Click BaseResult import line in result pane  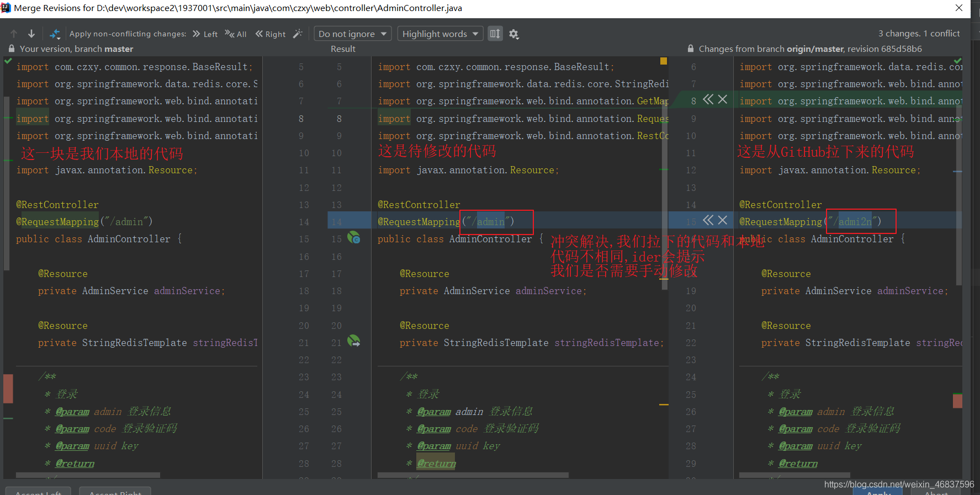coord(496,67)
